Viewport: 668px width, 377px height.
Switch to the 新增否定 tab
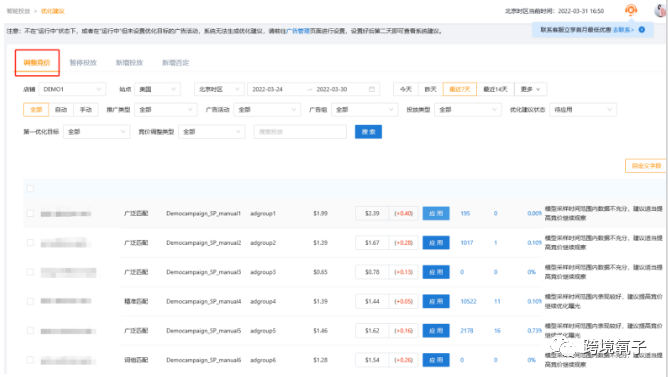176,63
